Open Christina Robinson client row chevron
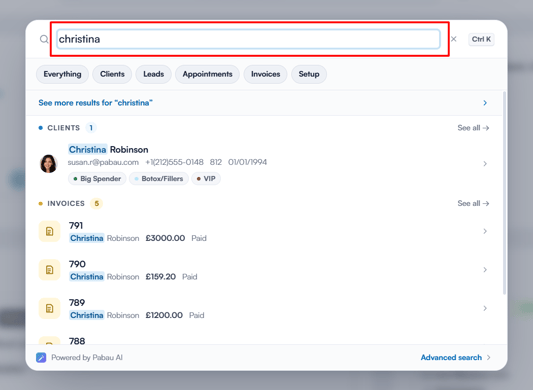533x390 pixels. pyautogui.click(x=485, y=164)
